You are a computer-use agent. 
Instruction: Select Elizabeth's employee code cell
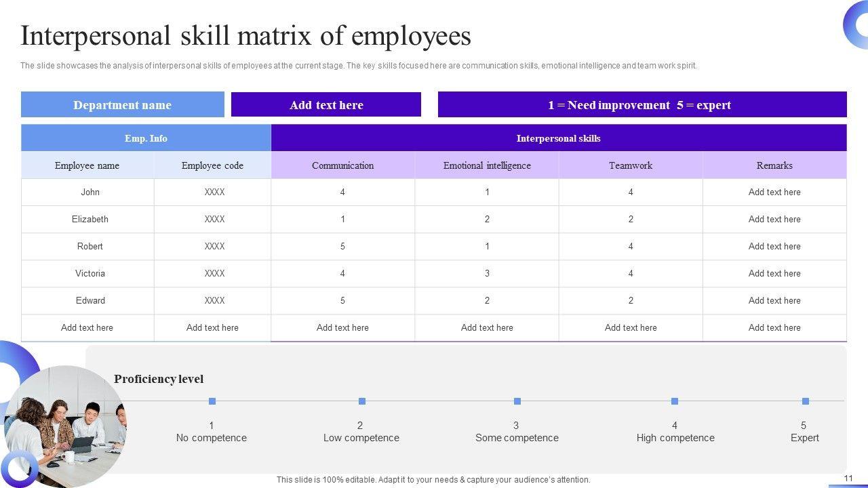pyautogui.click(x=214, y=220)
